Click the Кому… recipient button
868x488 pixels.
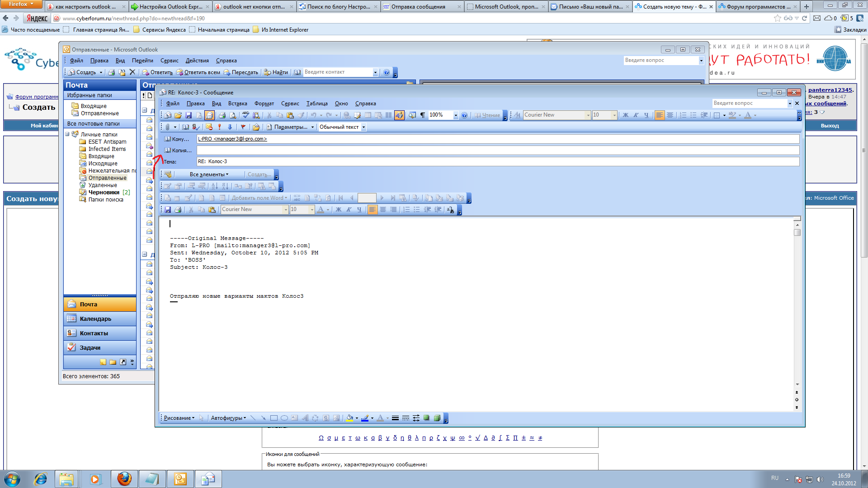pos(177,139)
